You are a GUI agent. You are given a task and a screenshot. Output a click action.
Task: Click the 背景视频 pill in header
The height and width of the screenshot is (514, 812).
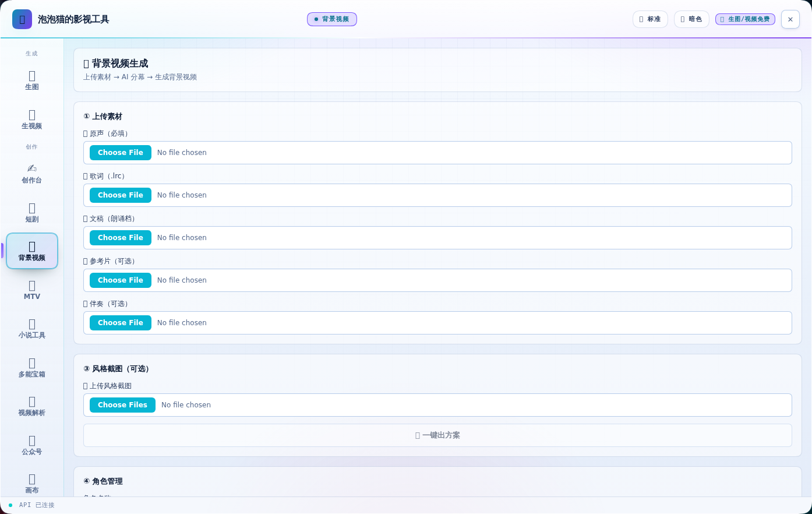click(332, 19)
